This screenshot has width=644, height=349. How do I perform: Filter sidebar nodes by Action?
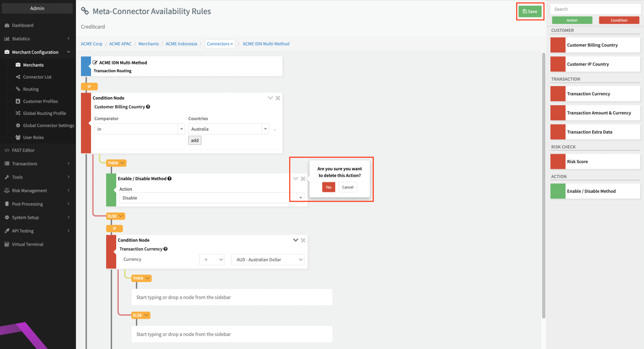tap(572, 20)
